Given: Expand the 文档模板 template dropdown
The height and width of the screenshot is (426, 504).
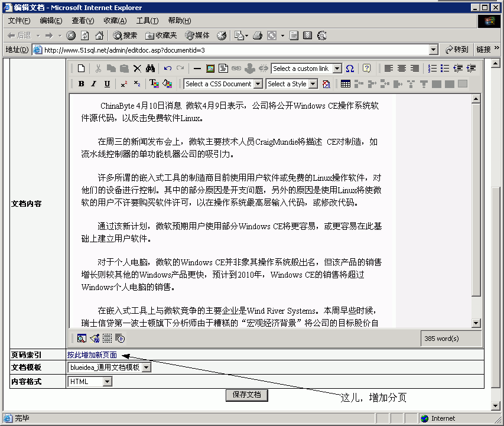Looking at the screenshot, I should click(147, 367).
